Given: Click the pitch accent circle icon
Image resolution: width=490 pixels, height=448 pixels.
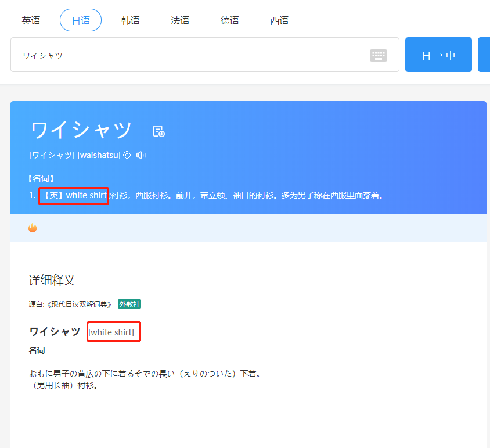Looking at the screenshot, I should [x=127, y=155].
